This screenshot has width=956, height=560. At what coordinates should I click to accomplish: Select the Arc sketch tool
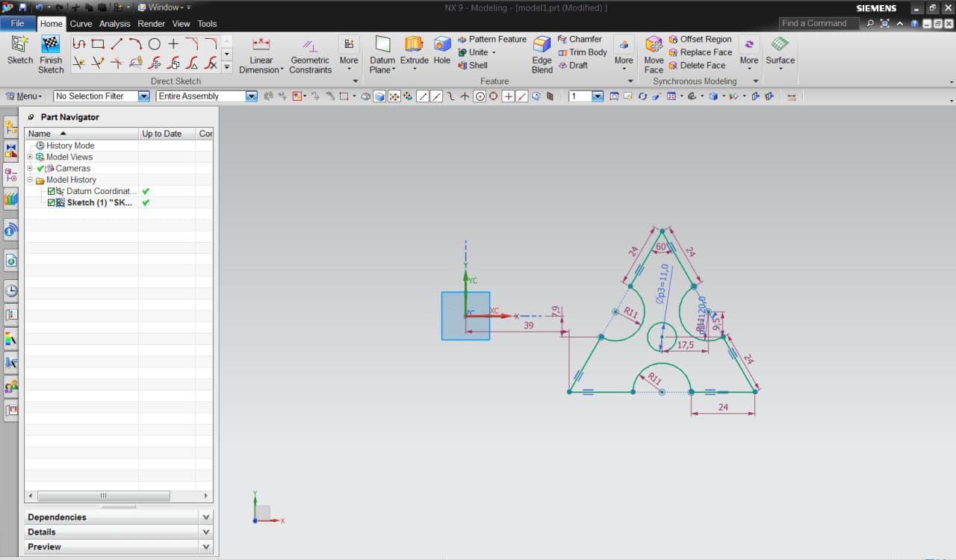(x=135, y=44)
